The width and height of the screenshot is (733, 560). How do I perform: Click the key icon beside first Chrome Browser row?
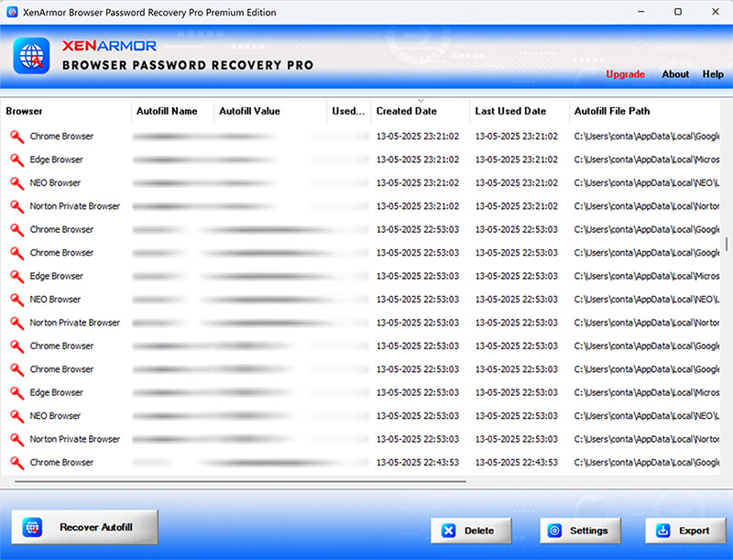pos(16,137)
